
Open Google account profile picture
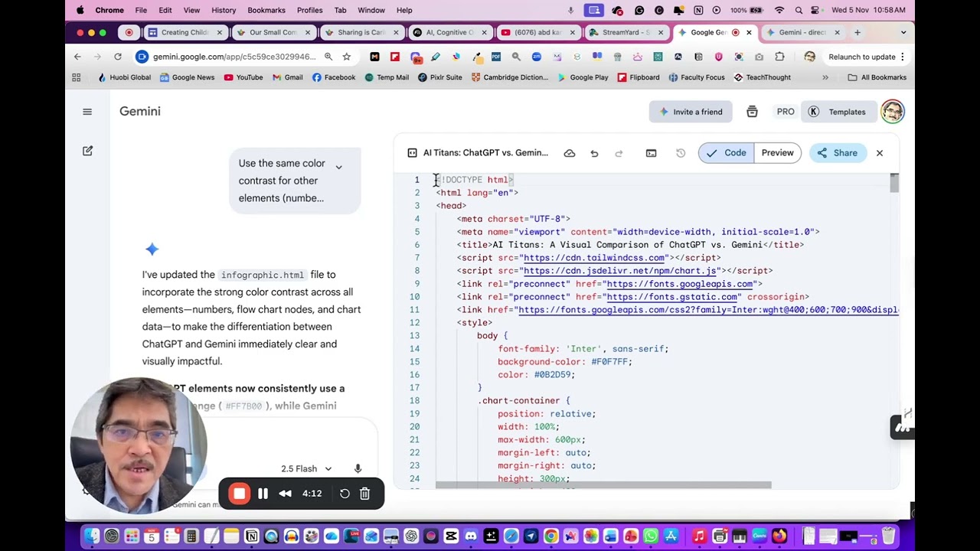tap(892, 112)
